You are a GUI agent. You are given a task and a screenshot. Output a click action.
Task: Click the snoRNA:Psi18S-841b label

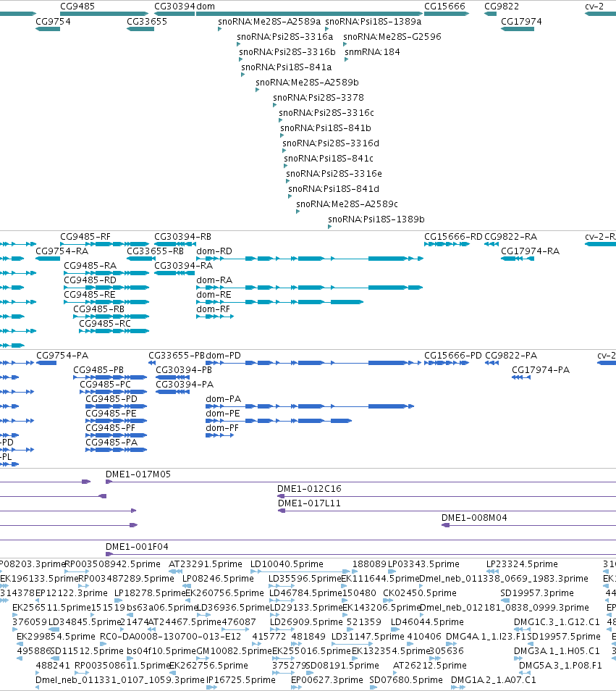point(326,127)
